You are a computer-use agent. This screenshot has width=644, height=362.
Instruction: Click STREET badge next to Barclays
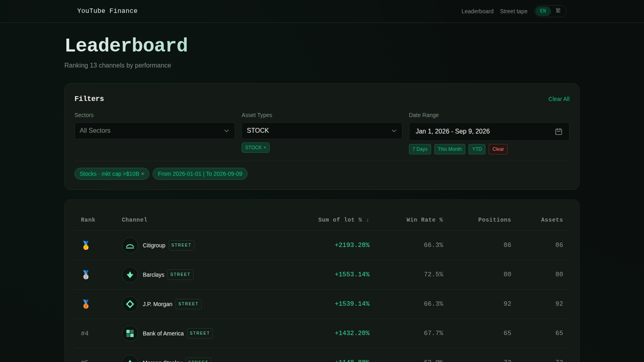[x=180, y=275]
